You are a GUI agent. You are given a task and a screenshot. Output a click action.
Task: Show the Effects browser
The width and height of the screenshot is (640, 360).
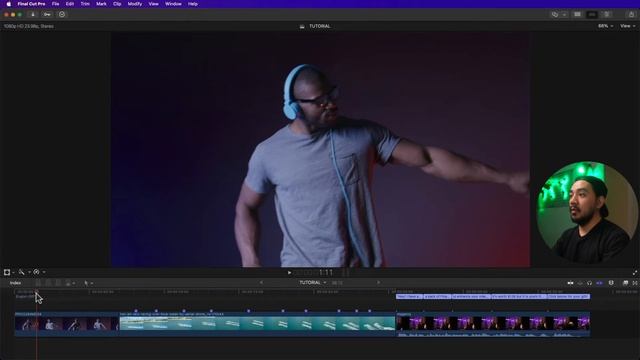coord(625,283)
